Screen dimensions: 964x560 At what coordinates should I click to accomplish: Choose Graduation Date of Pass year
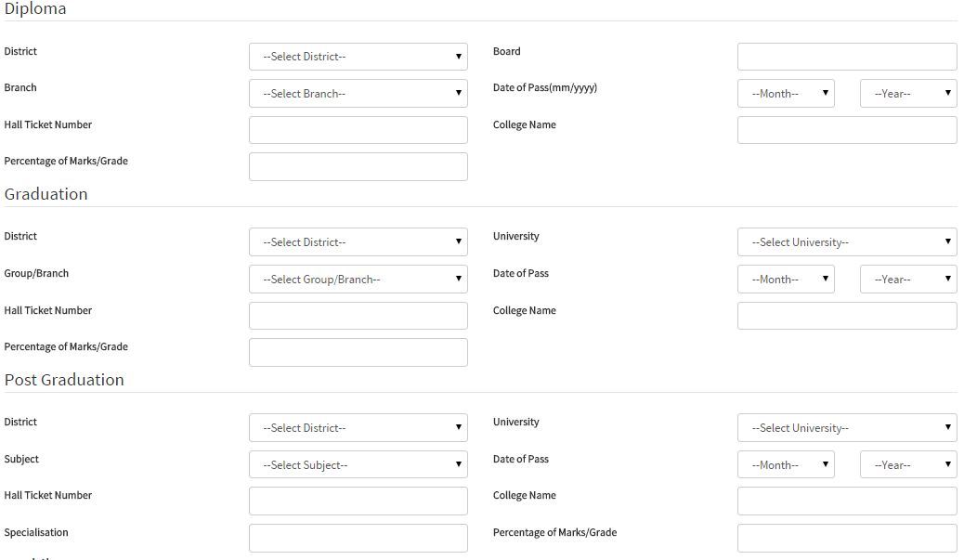click(x=907, y=280)
